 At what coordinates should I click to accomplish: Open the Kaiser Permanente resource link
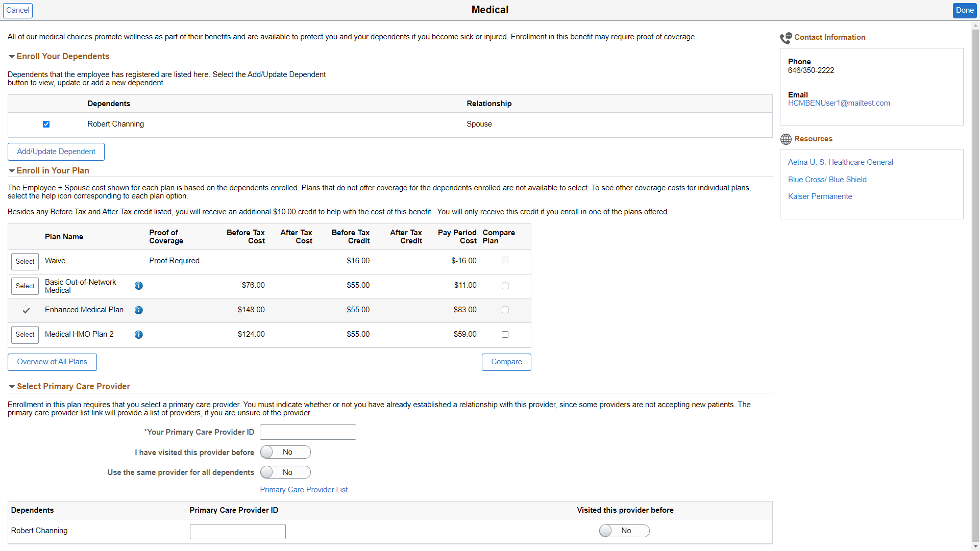[x=820, y=196]
